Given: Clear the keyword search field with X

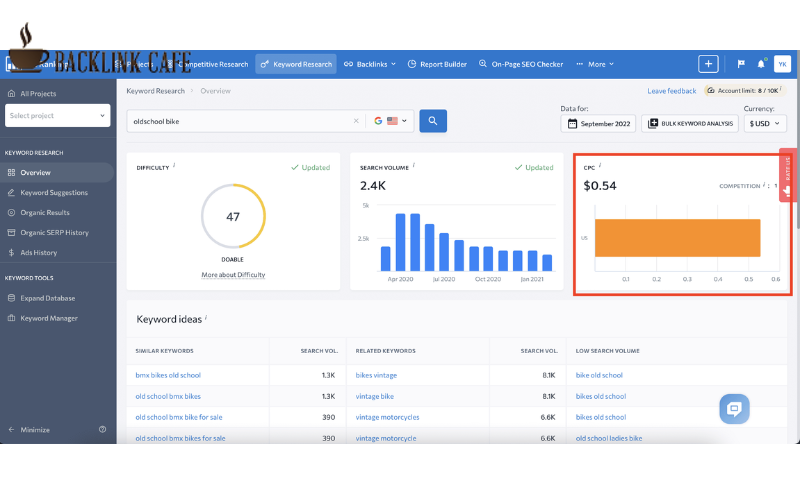Looking at the screenshot, I should click(x=356, y=121).
